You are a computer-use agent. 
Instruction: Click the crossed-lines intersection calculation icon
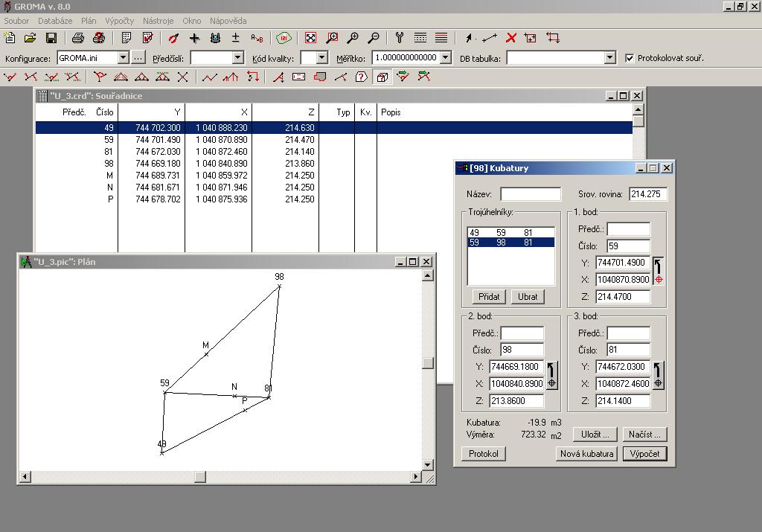183,77
